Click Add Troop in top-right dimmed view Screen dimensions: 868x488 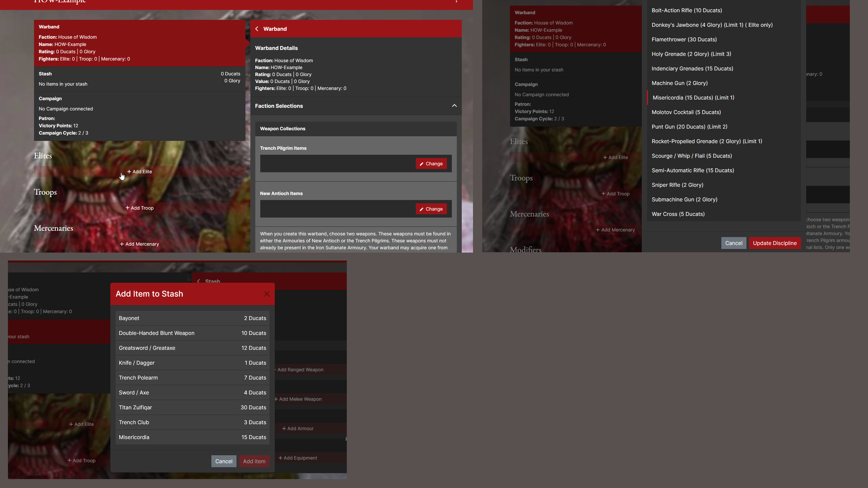pos(615,194)
